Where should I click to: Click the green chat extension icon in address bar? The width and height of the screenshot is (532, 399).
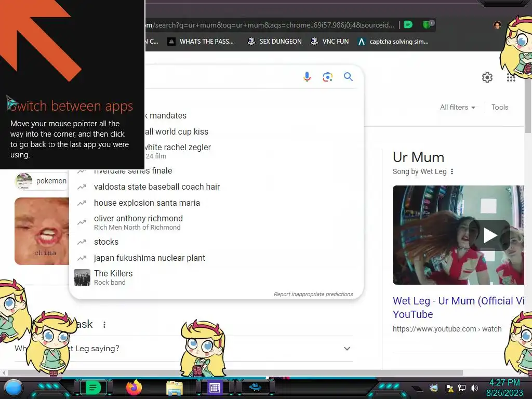click(x=408, y=25)
